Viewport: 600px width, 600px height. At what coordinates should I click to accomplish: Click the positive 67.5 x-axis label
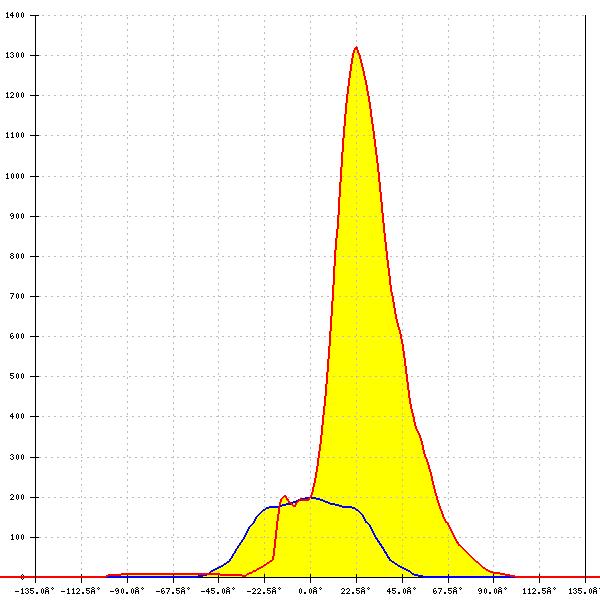[x=447, y=591]
